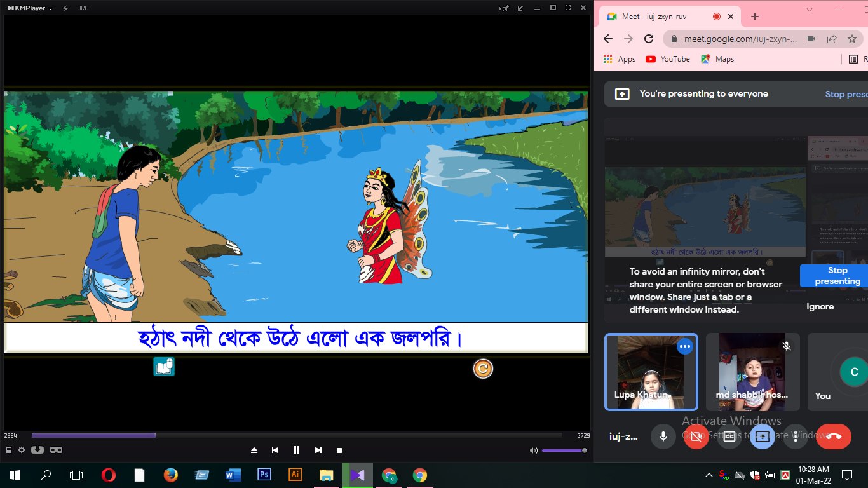Click the lightning bolt icon in KMPlayer title bar
The width and height of the screenshot is (868, 488).
(65, 8)
